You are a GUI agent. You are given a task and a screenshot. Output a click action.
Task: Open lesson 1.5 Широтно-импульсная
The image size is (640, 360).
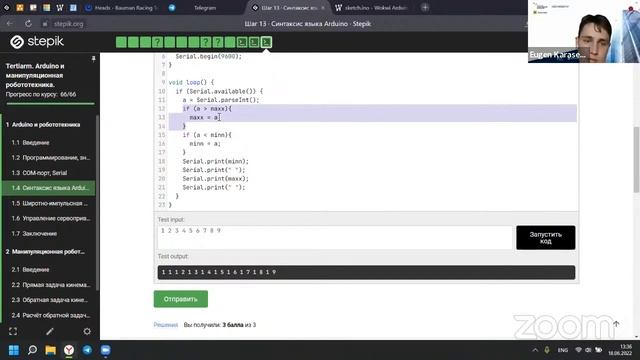point(50,203)
